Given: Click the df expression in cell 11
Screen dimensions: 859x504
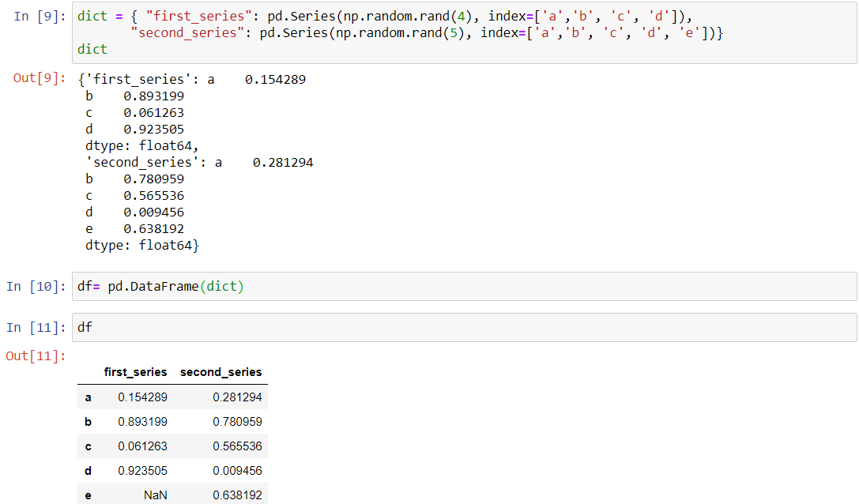Looking at the screenshot, I should point(84,327).
